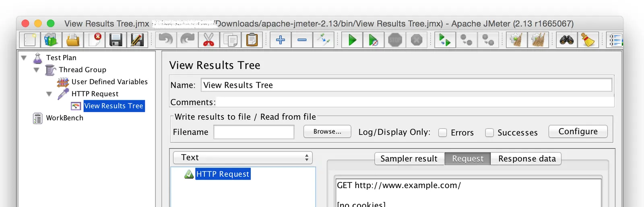This screenshot has width=644, height=207.
Task: Click the Function Helper list icon
Action: (615, 40)
